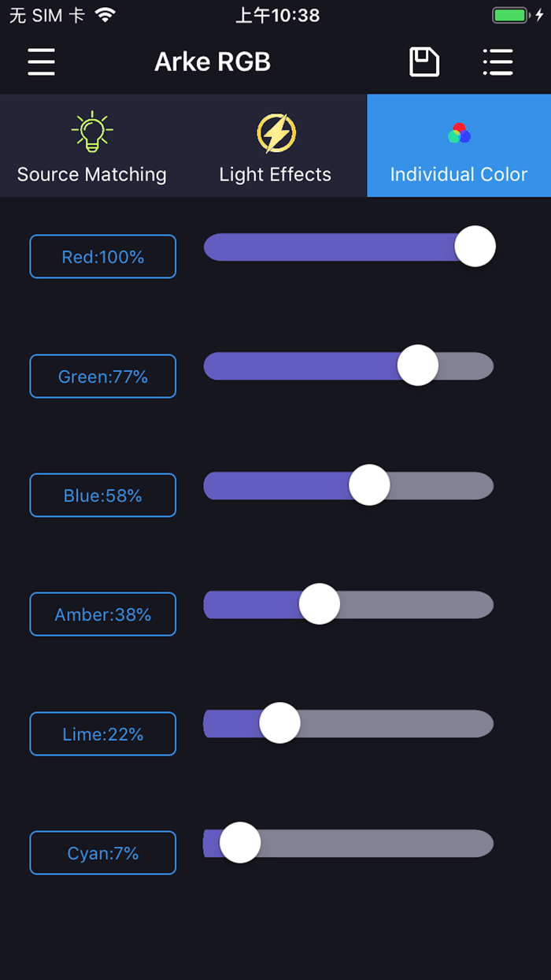The width and height of the screenshot is (551, 980).
Task: Tap the Arke RGB title
Action: click(x=213, y=61)
